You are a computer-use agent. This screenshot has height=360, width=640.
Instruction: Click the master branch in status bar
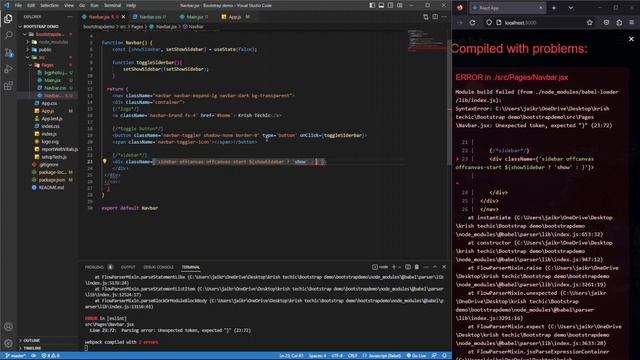16,356
